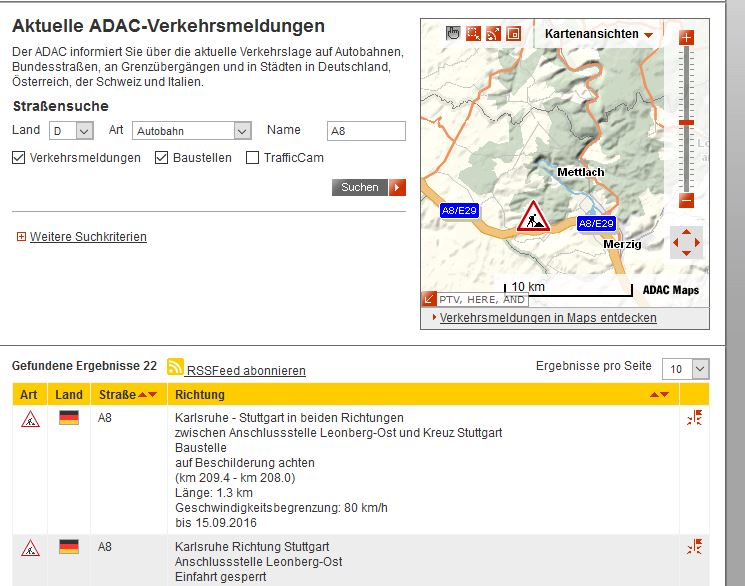
Task: Click German flag in the first result row
Action: [x=69, y=418]
